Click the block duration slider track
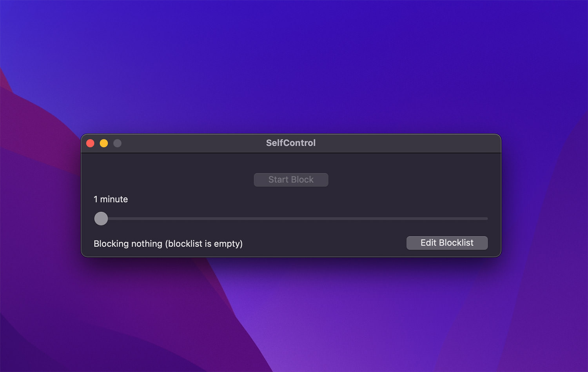This screenshot has width=588, height=372. pyautogui.click(x=291, y=218)
